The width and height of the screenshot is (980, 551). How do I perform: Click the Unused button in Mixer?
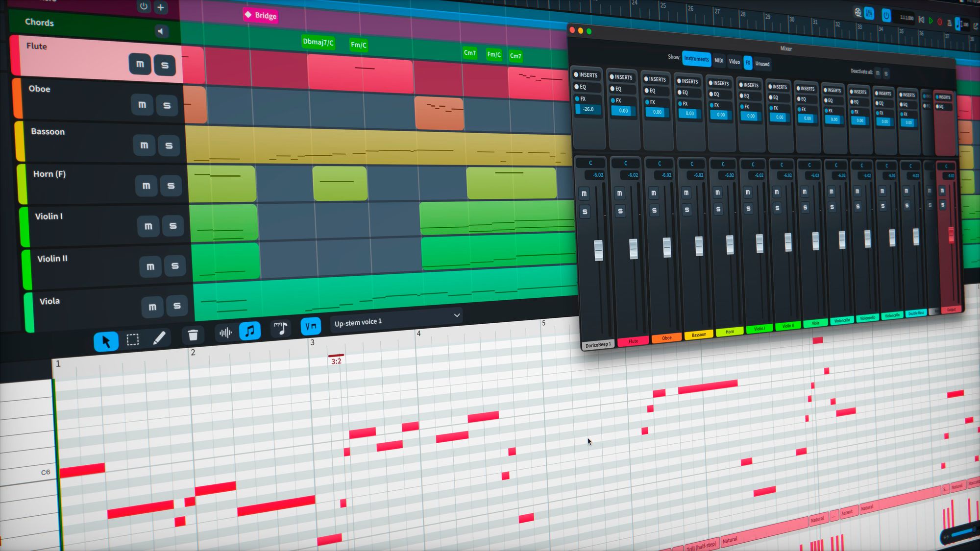[762, 64]
